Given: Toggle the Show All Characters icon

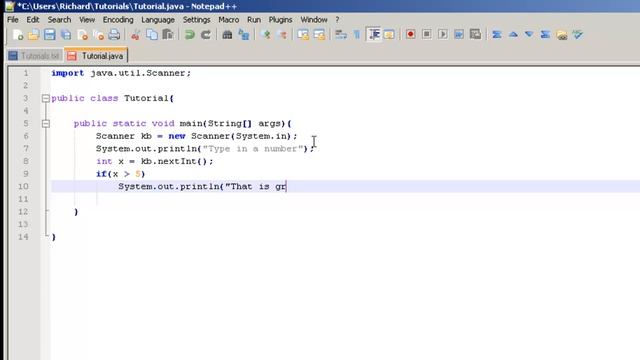Looking at the screenshot, I should pyautogui.click(x=357, y=35).
